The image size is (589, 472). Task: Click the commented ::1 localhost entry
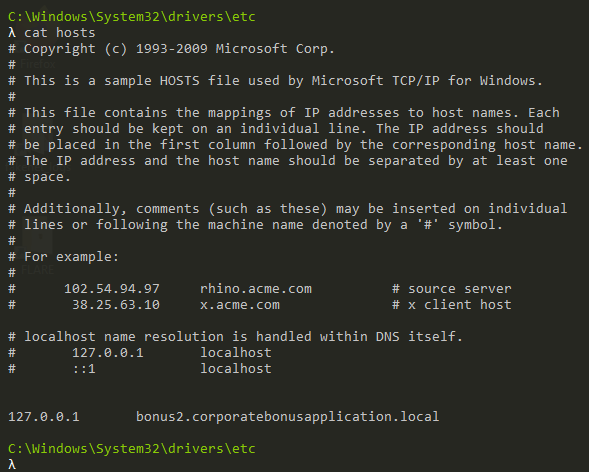coord(140,369)
